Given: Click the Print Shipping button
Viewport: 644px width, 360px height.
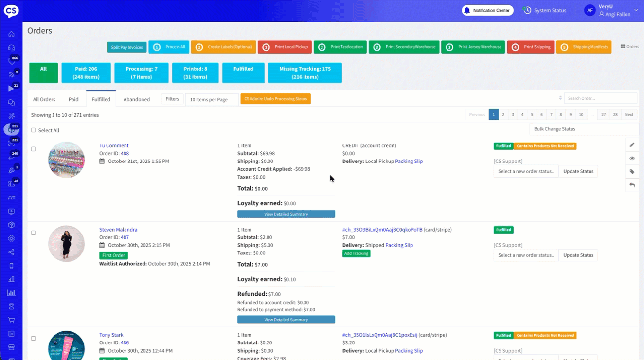Looking at the screenshot, I should coord(530,47).
